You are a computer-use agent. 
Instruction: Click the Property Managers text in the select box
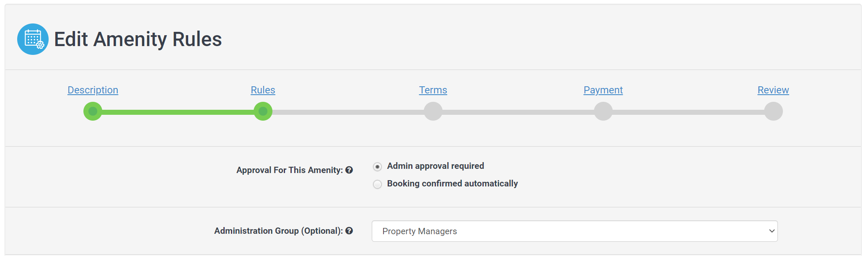pos(420,231)
